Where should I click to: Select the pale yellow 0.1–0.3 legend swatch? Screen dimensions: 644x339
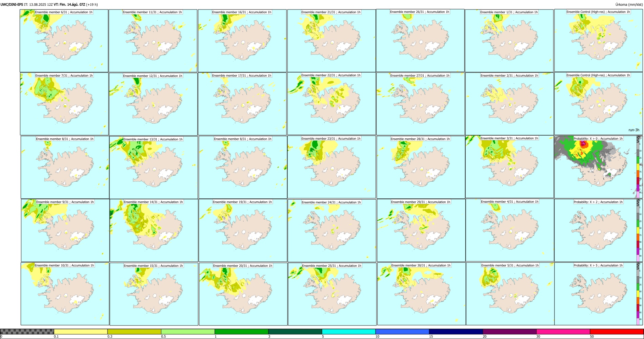(x=81, y=332)
